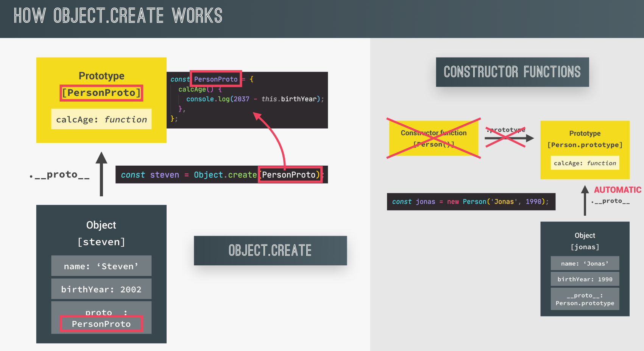Select the 'PersonProto' value in steven's proto row
This screenshot has height=351, width=644.
[101, 324]
